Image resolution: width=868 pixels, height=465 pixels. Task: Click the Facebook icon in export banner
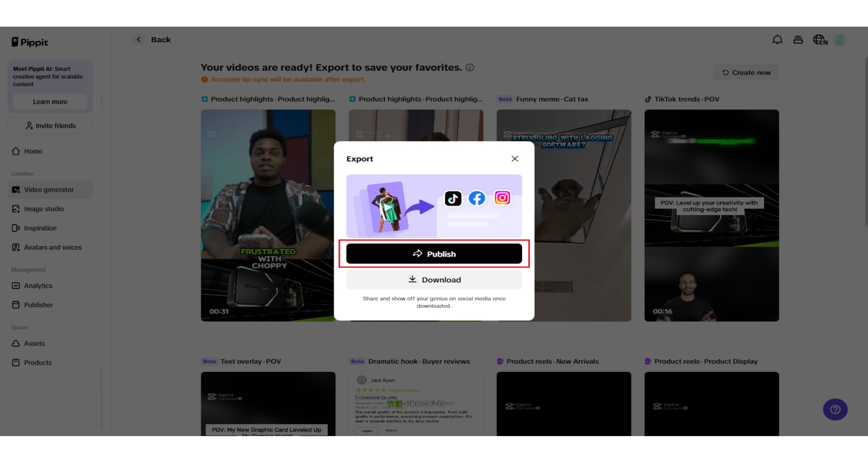pos(477,198)
